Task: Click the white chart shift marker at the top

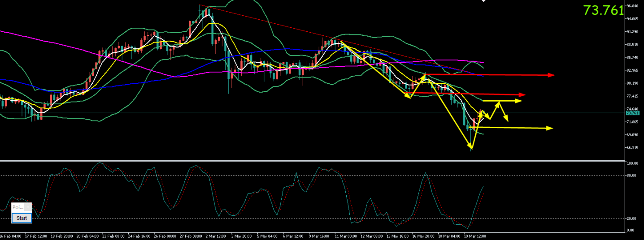Action: 483,1
